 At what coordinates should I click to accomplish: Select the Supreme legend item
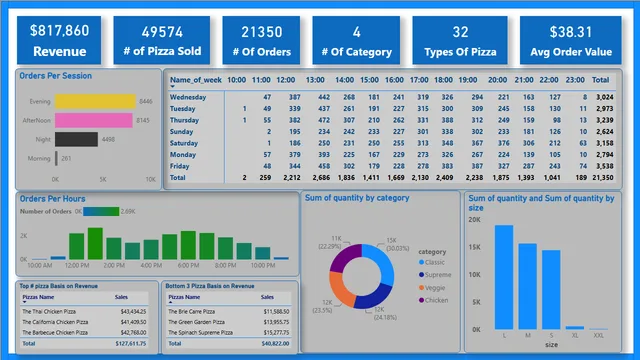pyautogui.click(x=435, y=275)
